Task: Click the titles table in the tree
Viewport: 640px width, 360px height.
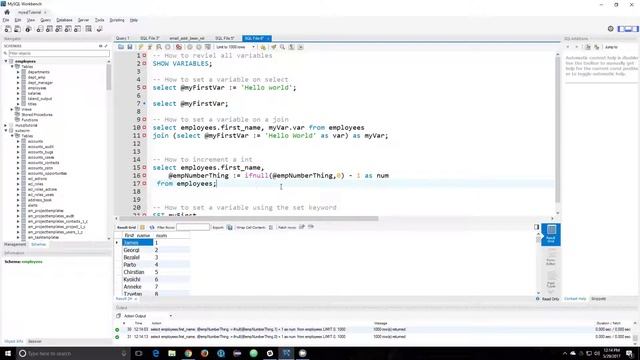Action: coord(32,104)
